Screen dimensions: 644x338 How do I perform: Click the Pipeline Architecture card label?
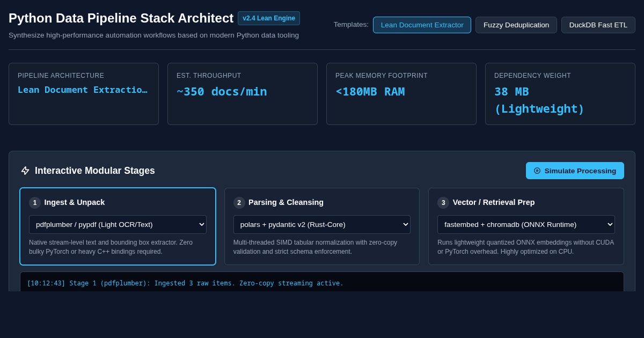tap(61, 76)
